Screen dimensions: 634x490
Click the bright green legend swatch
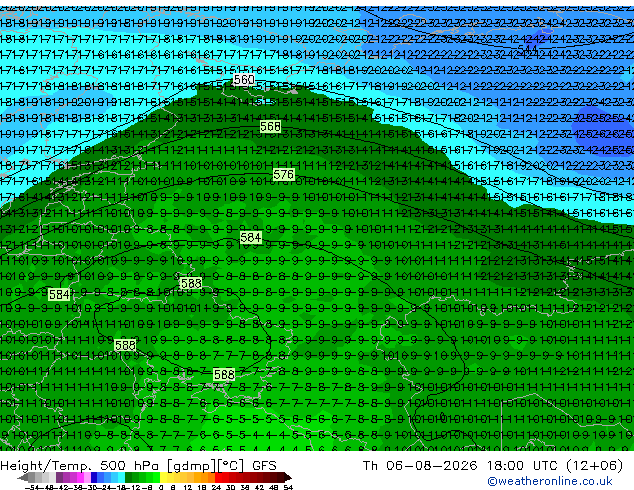[x=156, y=477]
